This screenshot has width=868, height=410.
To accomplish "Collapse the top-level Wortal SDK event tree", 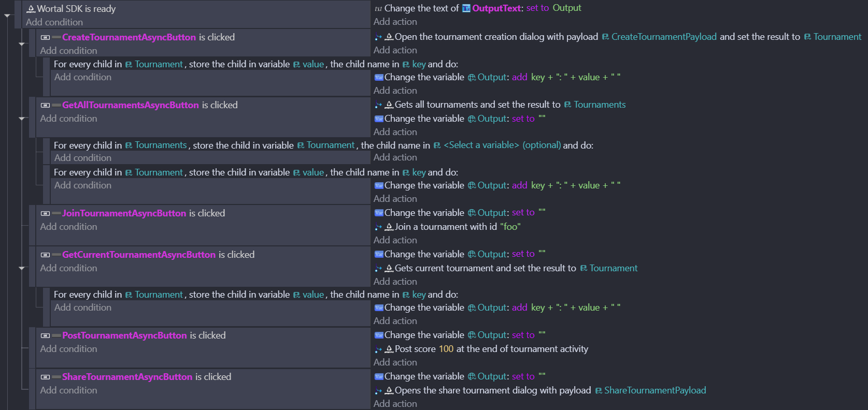I will coord(6,16).
